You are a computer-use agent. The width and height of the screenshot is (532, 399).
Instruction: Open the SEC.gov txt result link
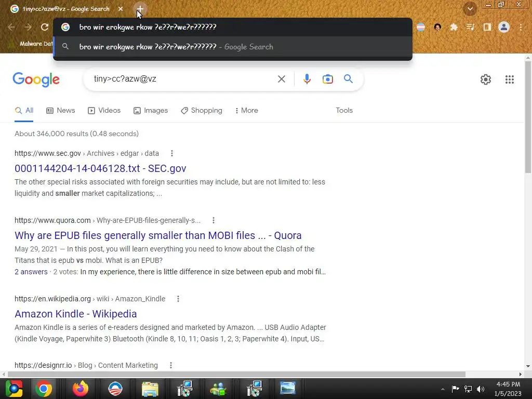click(100, 168)
